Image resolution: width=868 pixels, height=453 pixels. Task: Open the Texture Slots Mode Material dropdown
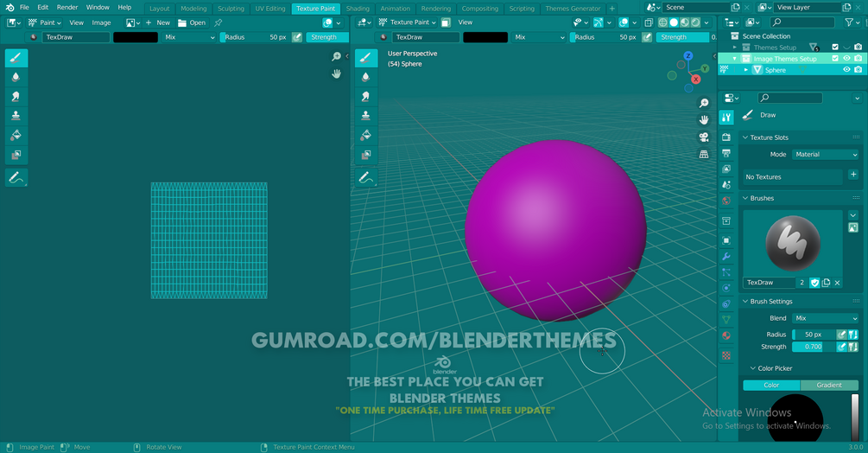(x=826, y=155)
